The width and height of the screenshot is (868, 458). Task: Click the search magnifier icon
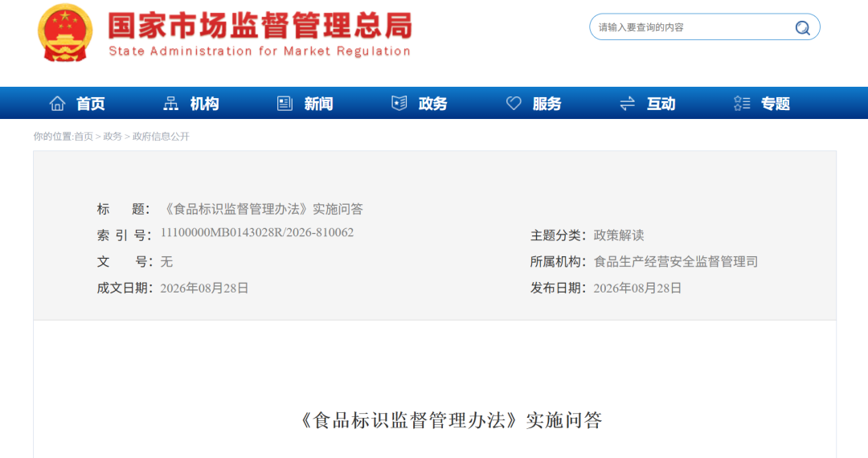tap(802, 27)
